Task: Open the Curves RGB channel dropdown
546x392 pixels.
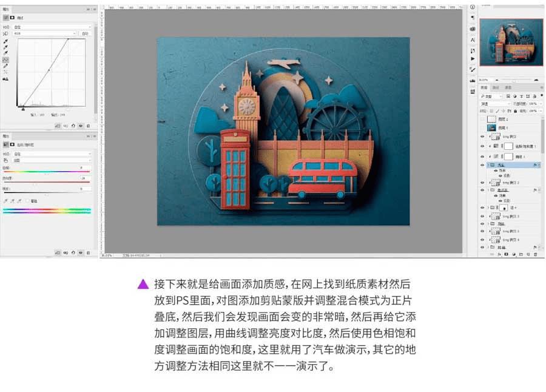Action: (44, 33)
